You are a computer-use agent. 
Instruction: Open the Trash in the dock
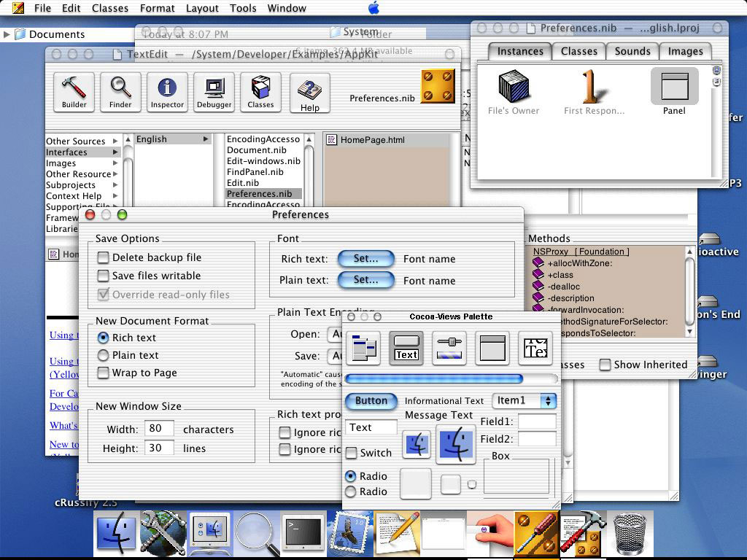pos(630,534)
